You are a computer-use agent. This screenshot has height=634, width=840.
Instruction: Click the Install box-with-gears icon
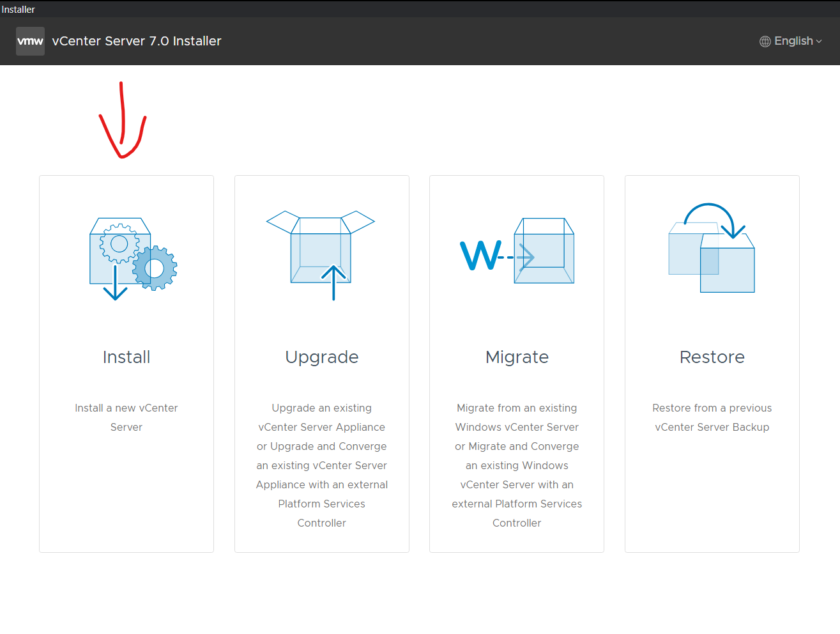tap(133, 259)
